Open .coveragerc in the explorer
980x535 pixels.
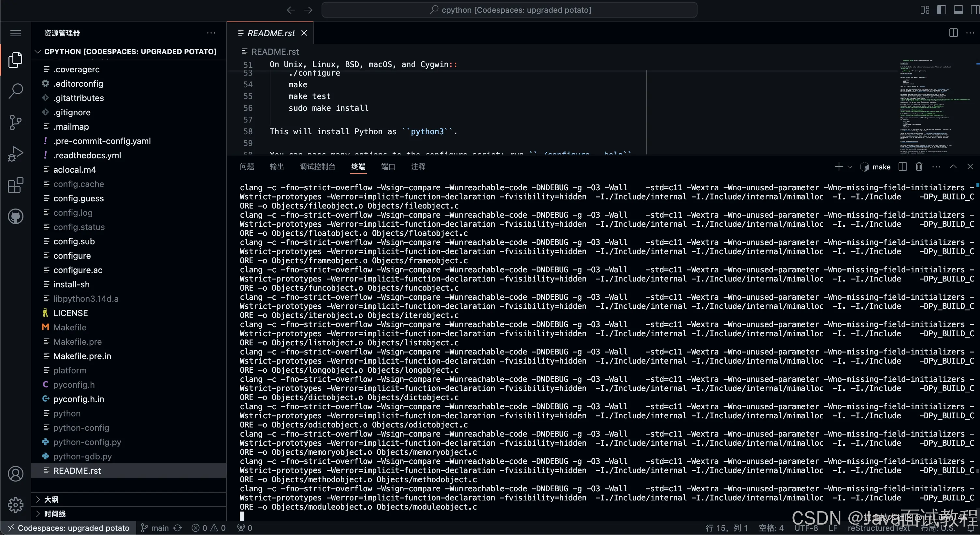[129, 69]
